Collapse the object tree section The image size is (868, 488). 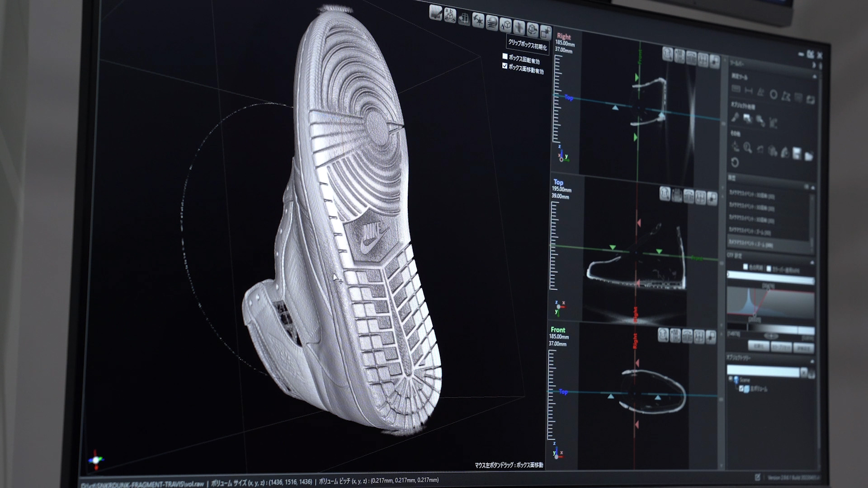811,362
